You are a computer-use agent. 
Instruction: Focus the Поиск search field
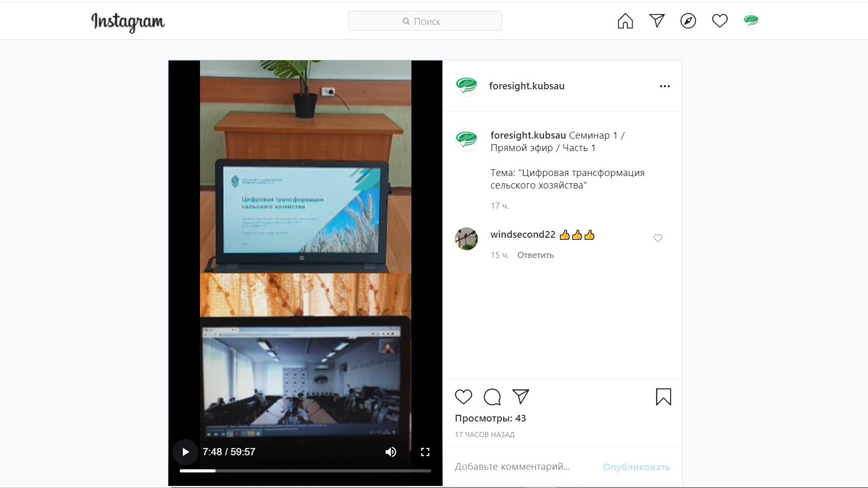(425, 21)
